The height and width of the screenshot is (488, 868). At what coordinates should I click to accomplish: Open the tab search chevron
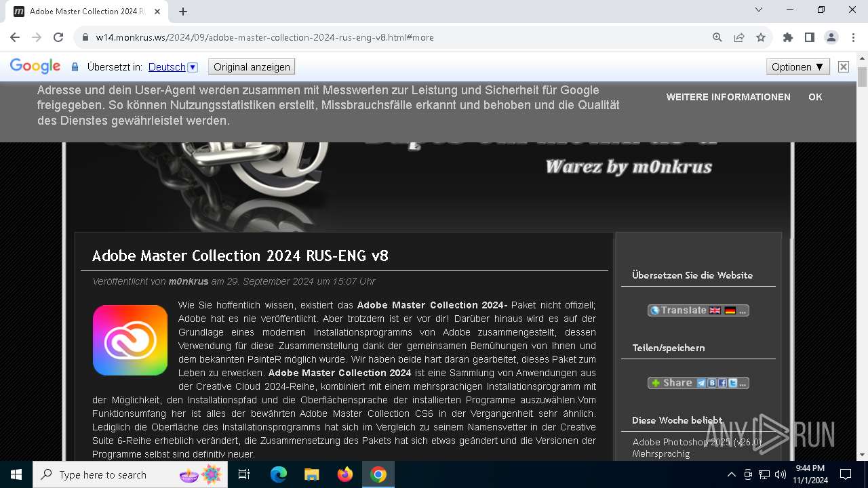[759, 9]
